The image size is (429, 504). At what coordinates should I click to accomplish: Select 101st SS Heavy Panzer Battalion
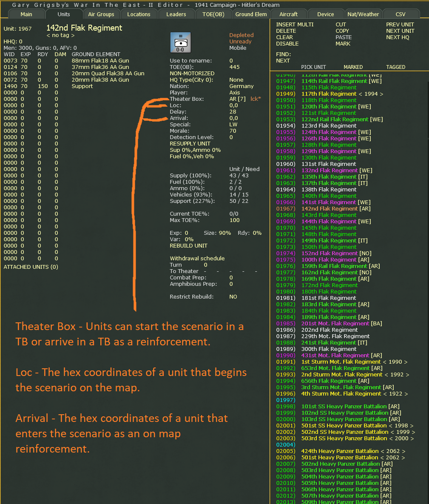pos(350,406)
